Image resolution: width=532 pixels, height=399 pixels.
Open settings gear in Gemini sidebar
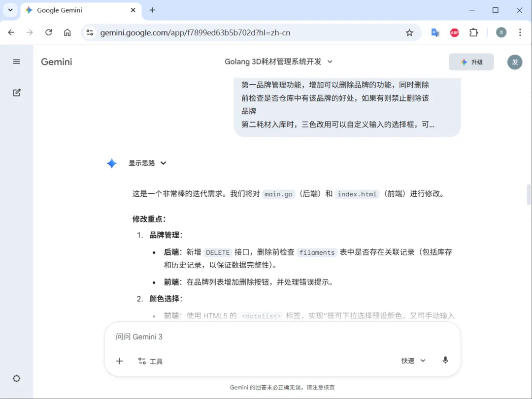[x=16, y=378]
